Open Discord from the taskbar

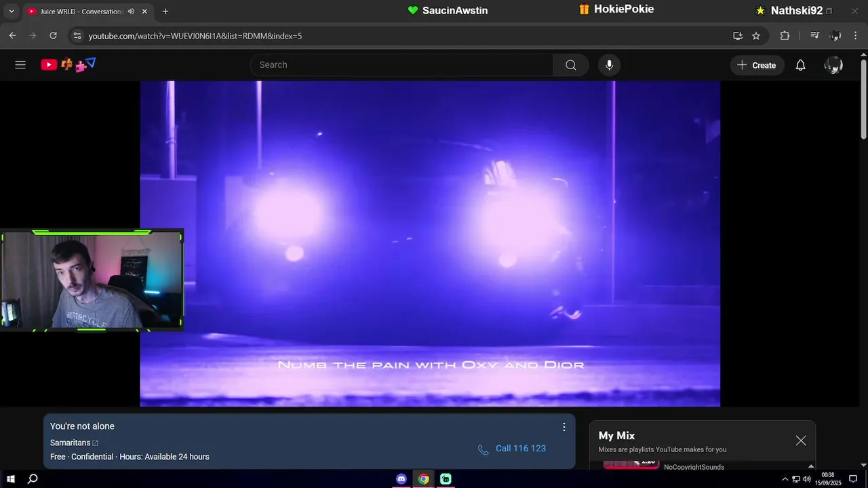tap(401, 479)
